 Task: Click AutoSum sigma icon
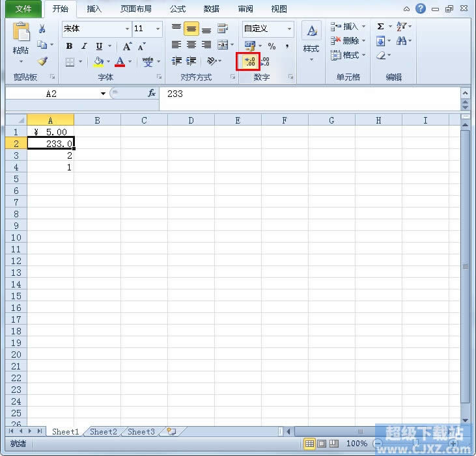click(380, 27)
